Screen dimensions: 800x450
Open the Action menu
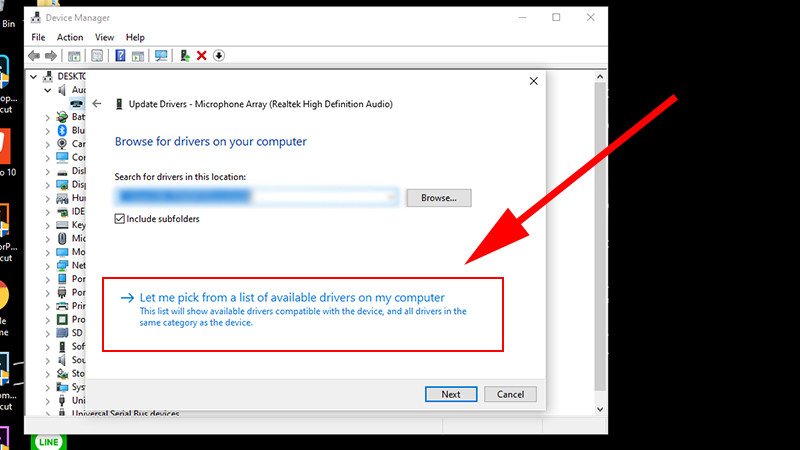pyautogui.click(x=70, y=37)
